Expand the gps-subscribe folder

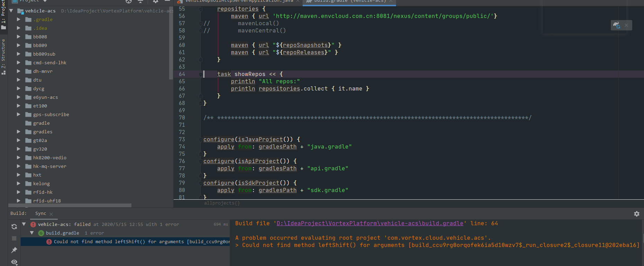tap(19, 114)
